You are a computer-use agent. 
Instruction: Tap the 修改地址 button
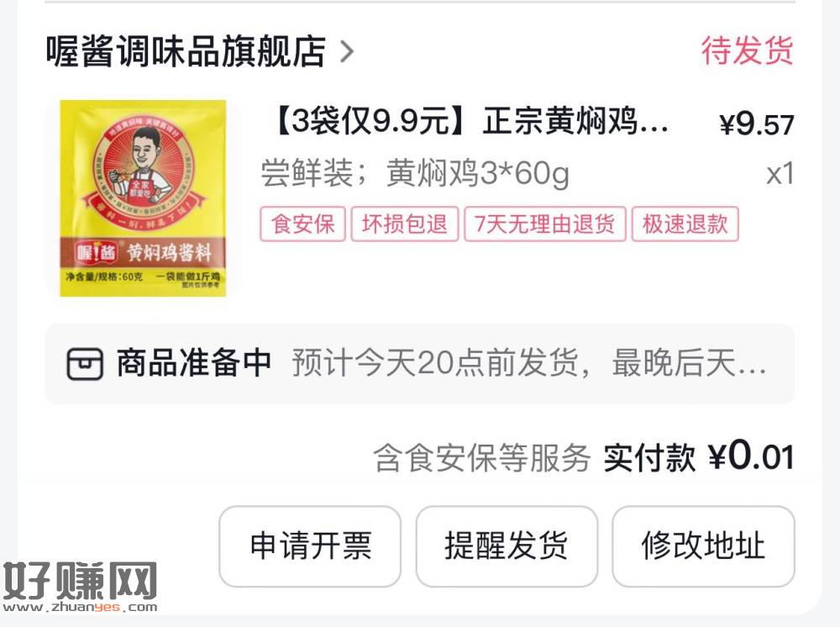click(x=703, y=546)
